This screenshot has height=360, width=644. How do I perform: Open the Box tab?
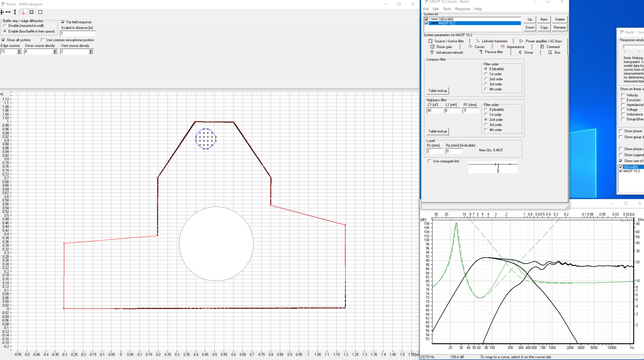coord(554,52)
